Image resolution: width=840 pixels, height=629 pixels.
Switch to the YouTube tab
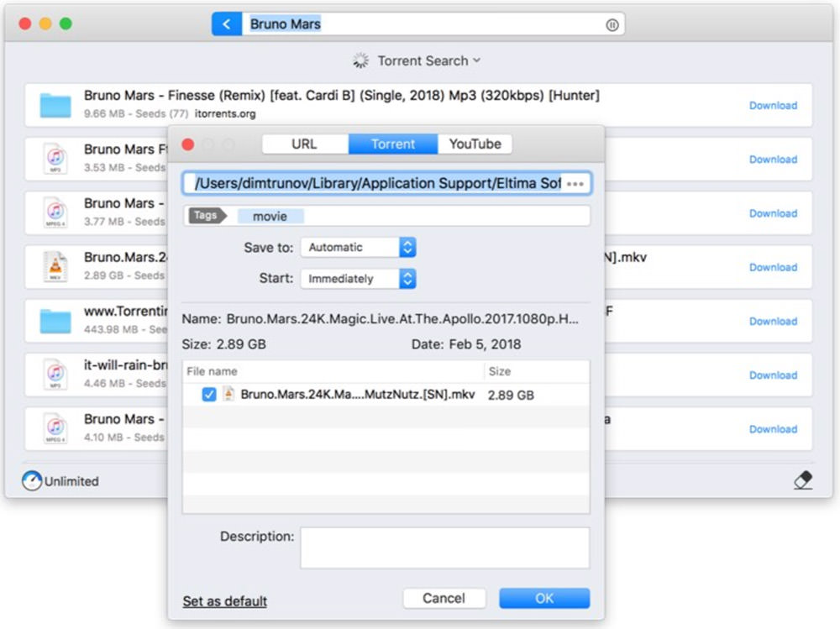(x=475, y=144)
